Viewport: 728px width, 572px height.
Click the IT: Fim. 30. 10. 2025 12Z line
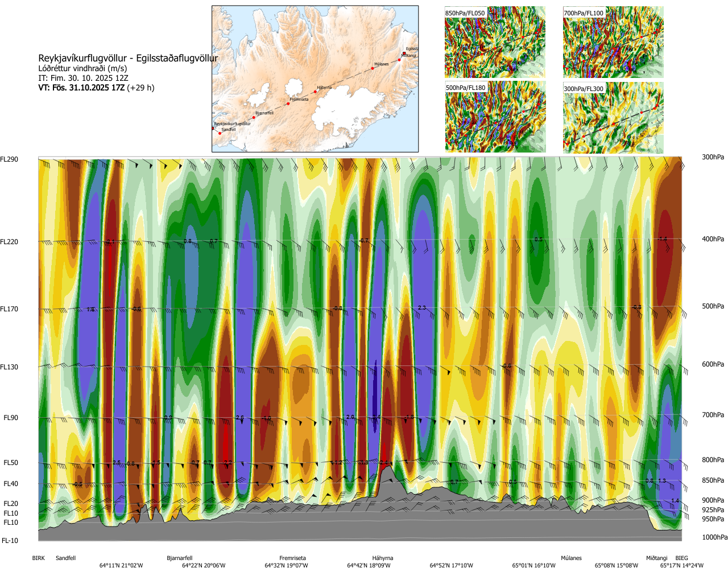pyautogui.click(x=83, y=78)
